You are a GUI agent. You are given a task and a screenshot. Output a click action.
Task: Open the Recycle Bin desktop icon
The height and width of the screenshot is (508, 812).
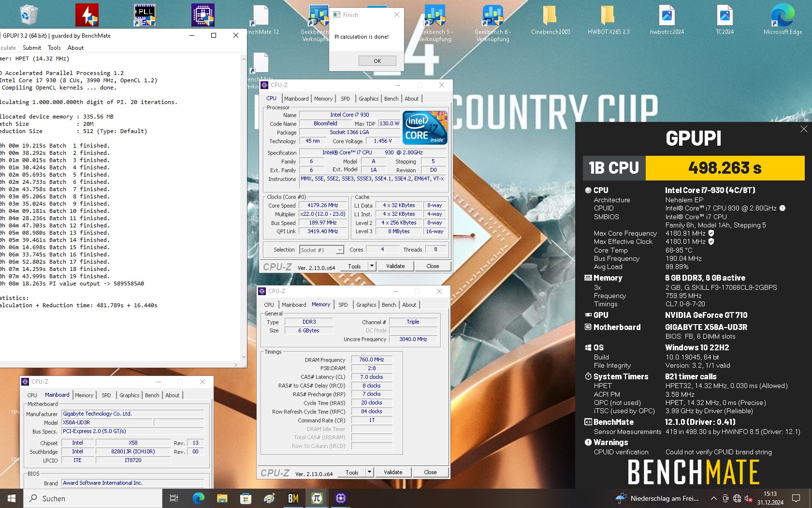pos(29,15)
